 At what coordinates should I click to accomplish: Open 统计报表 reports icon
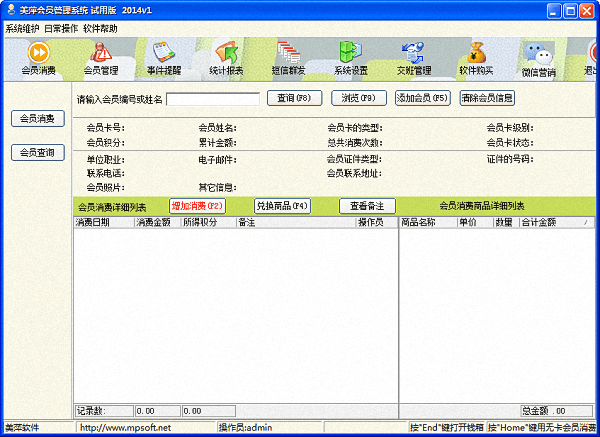(x=226, y=58)
